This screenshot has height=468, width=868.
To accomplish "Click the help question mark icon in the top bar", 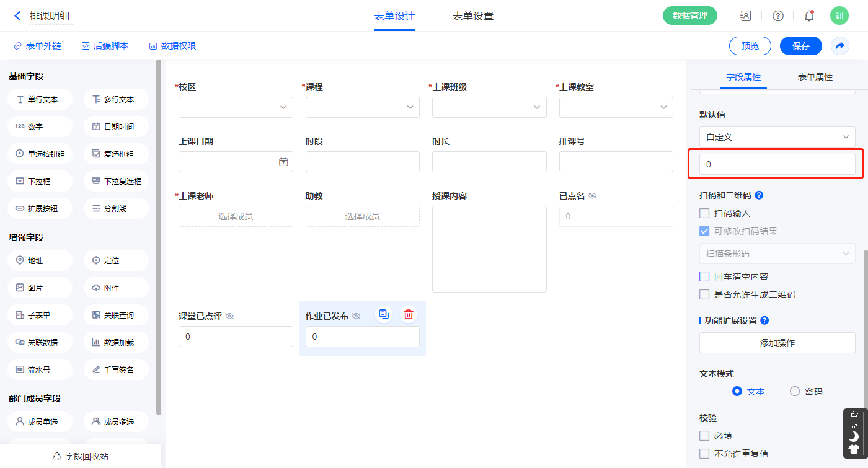I will tap(777, 16).
